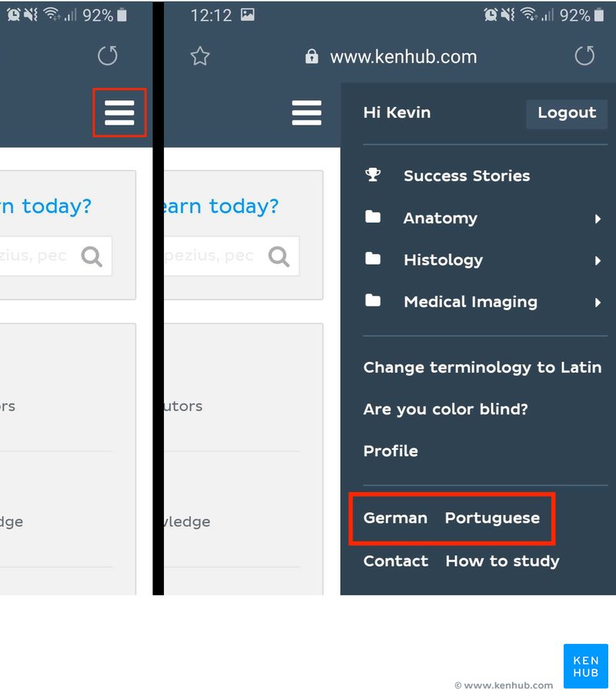Image resolution: width=616 pixels, height=697 pixels.
Task: Click folder icon beside Anatomy
Action: click(x=373, y=217)
